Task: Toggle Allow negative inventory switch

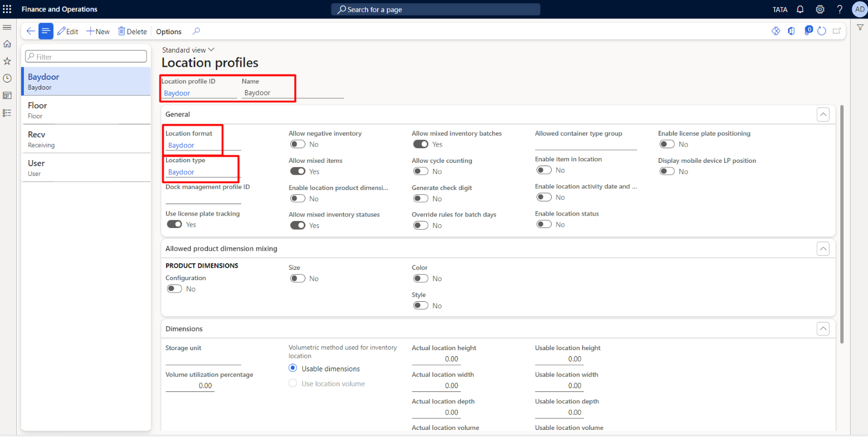Action: 298,144
